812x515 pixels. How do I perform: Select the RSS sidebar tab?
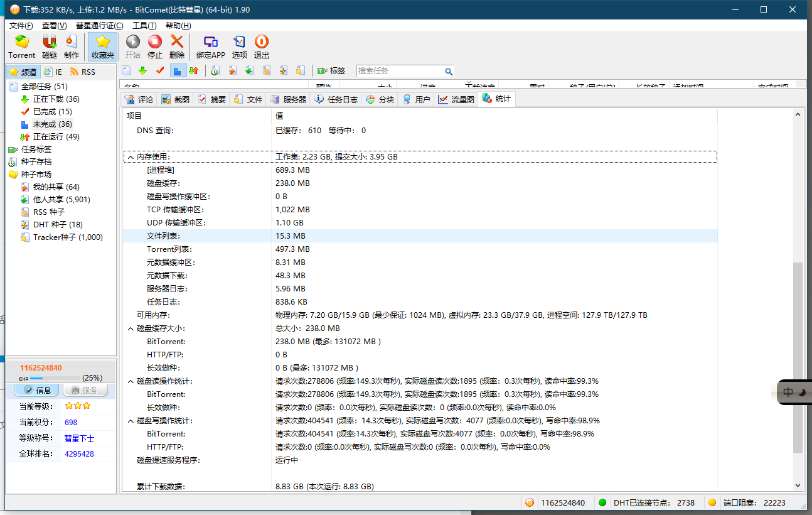[x=83, y=72]
